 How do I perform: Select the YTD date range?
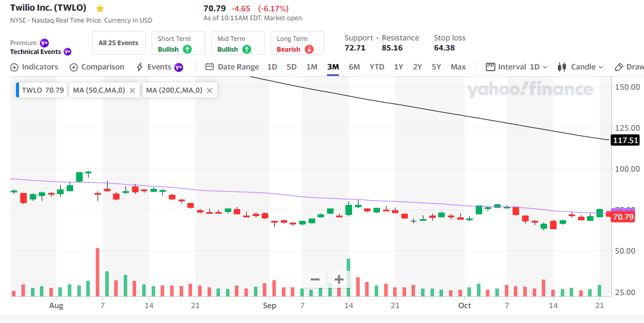click(377, 67)
